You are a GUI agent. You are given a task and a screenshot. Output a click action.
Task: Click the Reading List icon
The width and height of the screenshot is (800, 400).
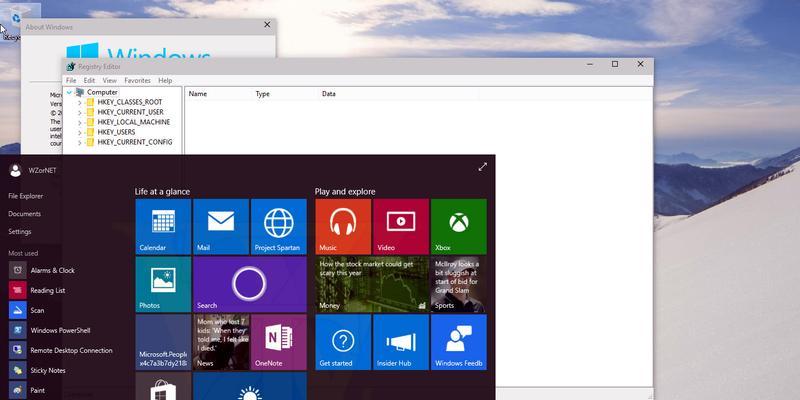[x=18, y=290]
